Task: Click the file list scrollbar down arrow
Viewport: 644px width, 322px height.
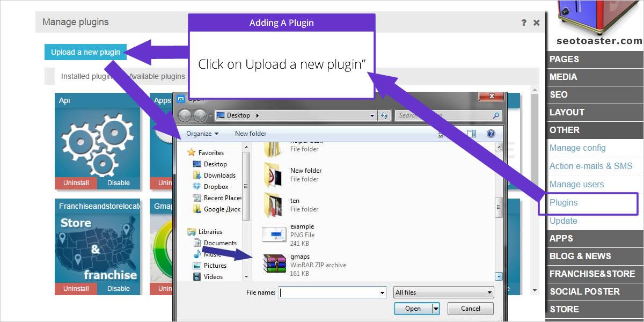Action: pos(498,276)
